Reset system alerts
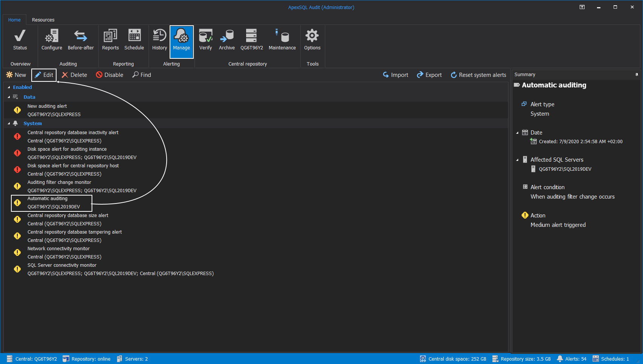The width and height of the screenshot is (643, 364). 479,75
